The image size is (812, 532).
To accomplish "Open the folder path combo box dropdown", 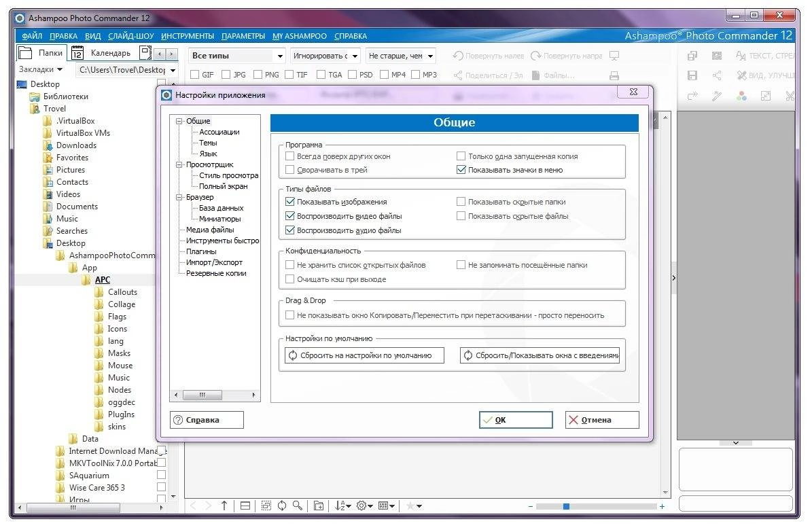I will 173,70.
